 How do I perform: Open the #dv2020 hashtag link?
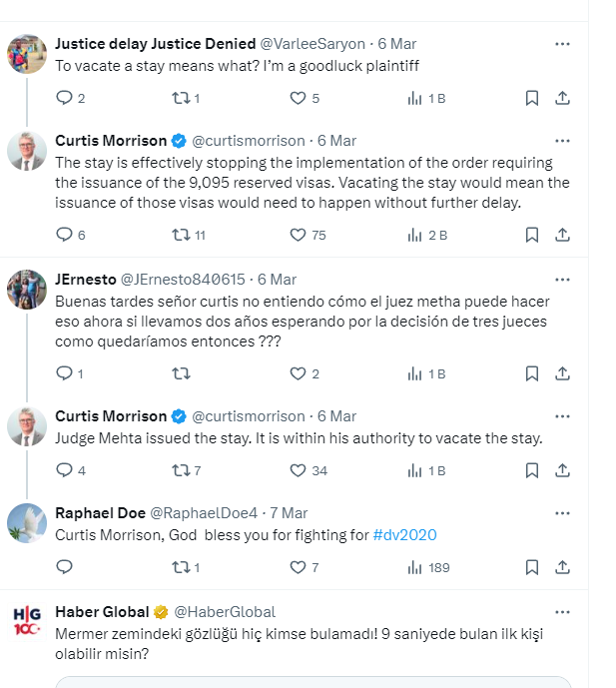404,535
